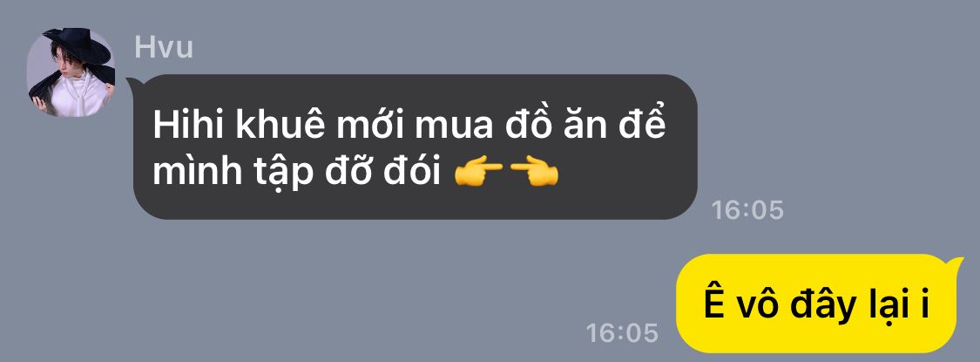Select Hvu's dark message bubble

point(415,147)
